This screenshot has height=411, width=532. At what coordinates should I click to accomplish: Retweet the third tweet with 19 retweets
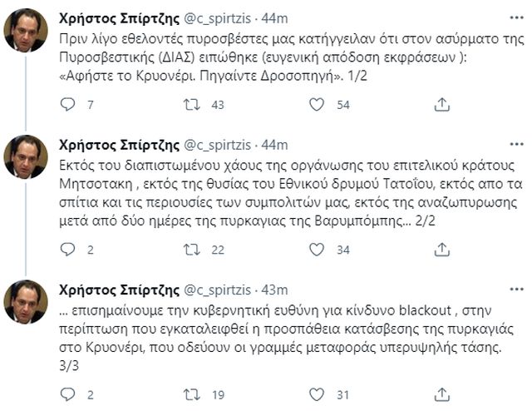pyautogui.click(x=193, y=394)
